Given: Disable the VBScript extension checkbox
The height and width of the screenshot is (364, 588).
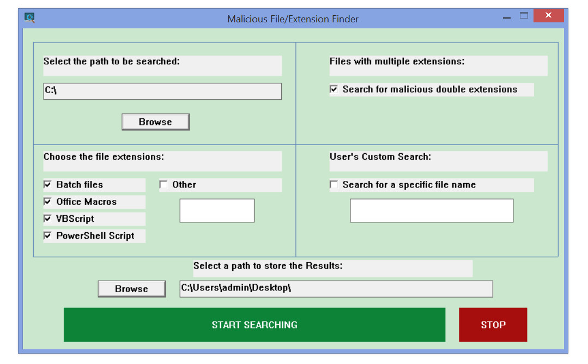Looking at the screenshot, I should click(47, 219).
